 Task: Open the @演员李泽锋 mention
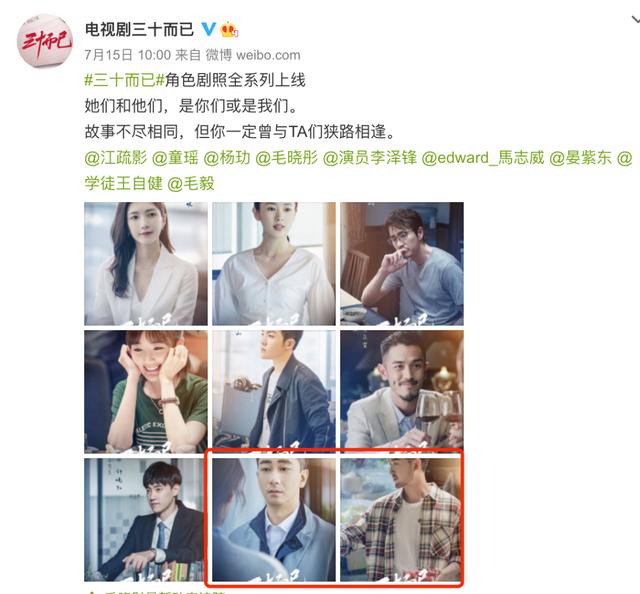[369, 158]
